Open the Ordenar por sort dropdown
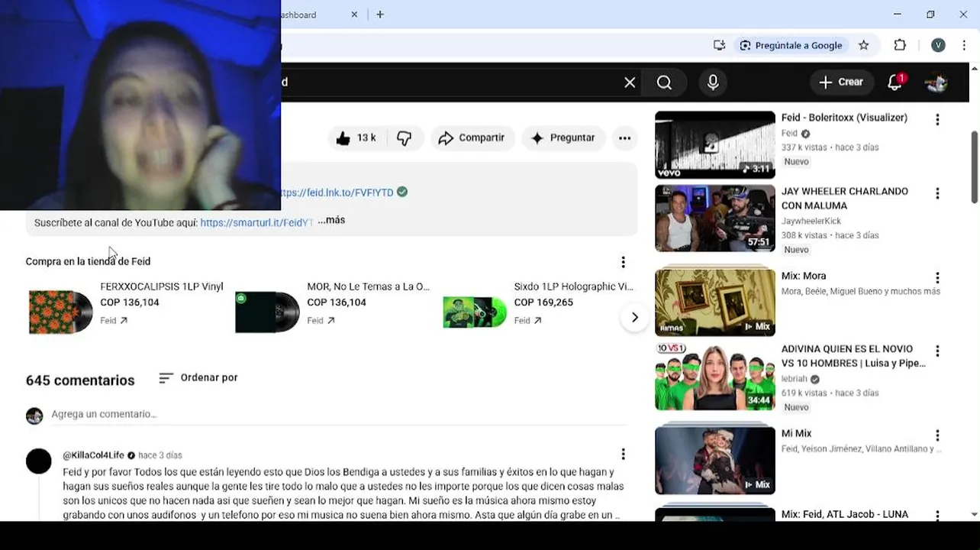The image size is (980, 550). pos(198,377)
